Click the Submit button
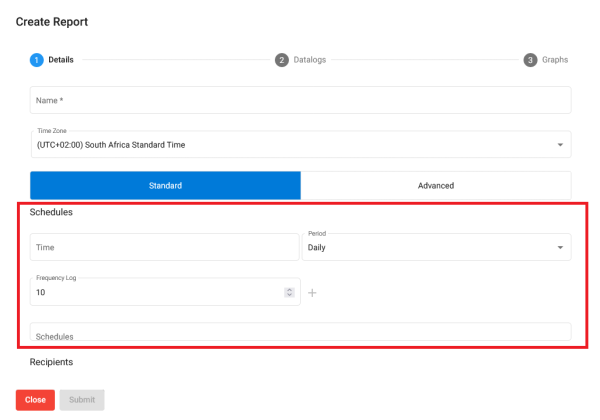 pyautogui.click(x=82, y=400)
